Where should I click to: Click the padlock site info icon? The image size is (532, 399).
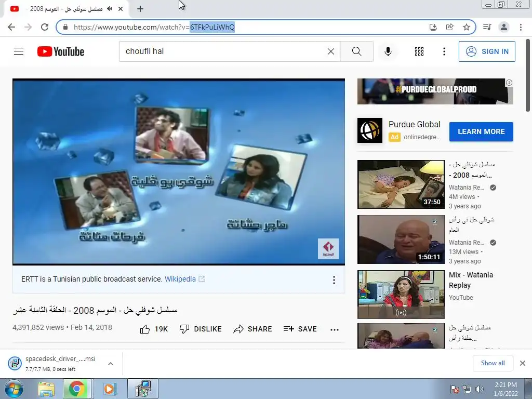click(x=65, y=27)
